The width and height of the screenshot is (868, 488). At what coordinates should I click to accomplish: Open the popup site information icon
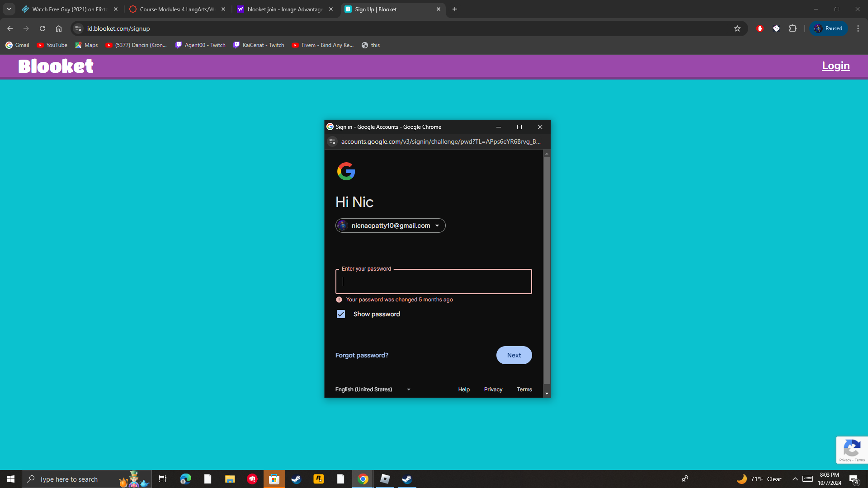click(x=332, y=141)
